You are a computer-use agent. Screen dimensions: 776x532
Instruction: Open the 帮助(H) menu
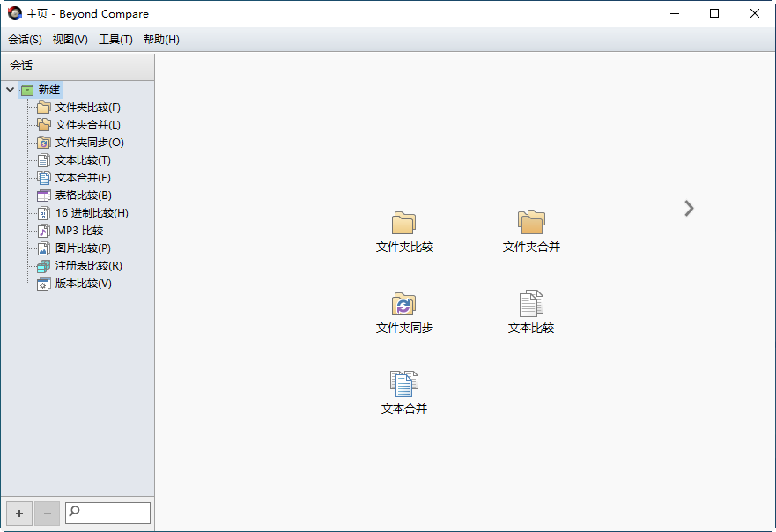161,40
